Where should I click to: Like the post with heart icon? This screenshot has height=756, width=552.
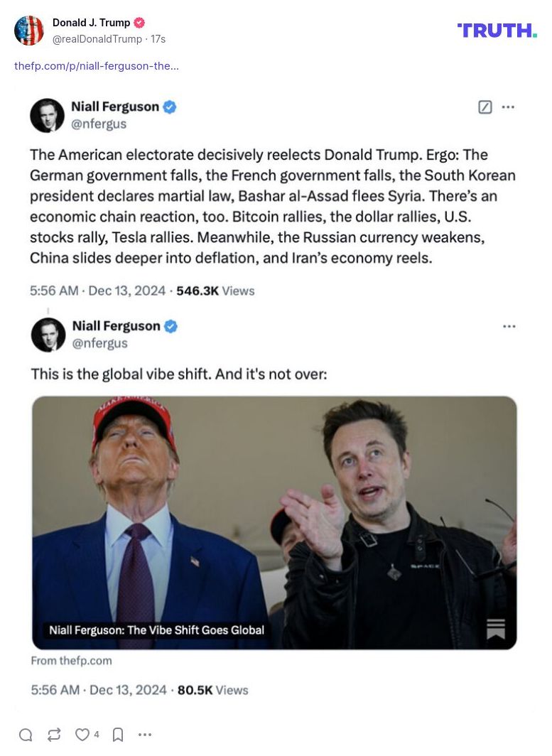(83, 735)
